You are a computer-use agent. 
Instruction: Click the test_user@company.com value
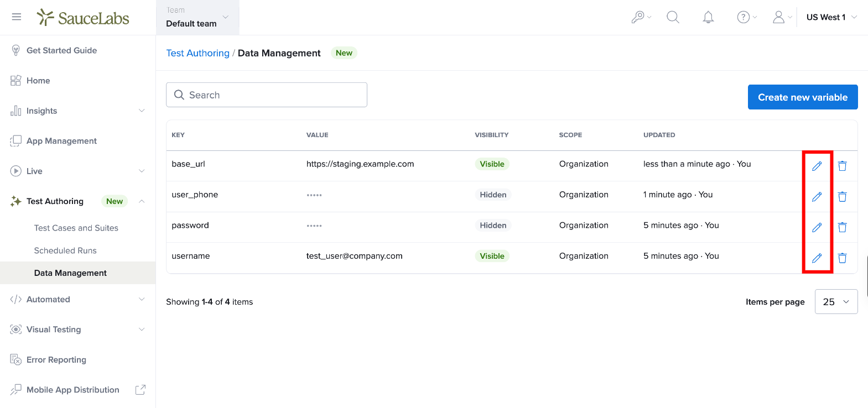[355, 256]
